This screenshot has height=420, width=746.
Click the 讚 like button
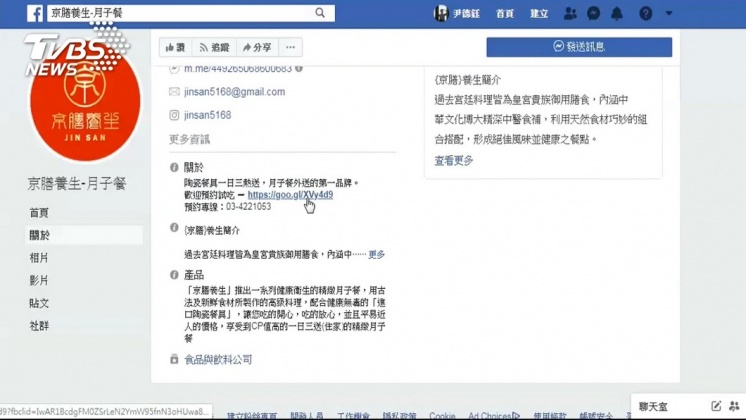(176, 47)
